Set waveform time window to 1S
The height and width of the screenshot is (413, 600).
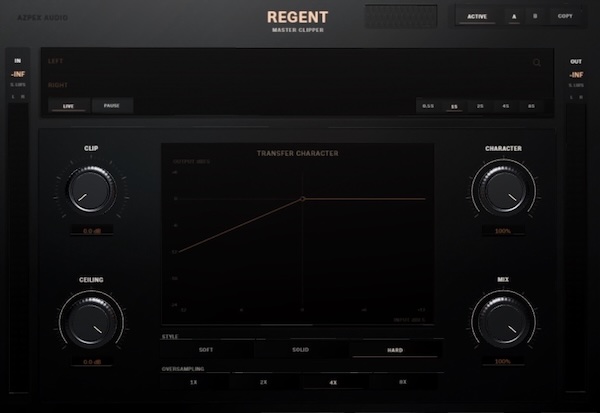coord(454,106)
